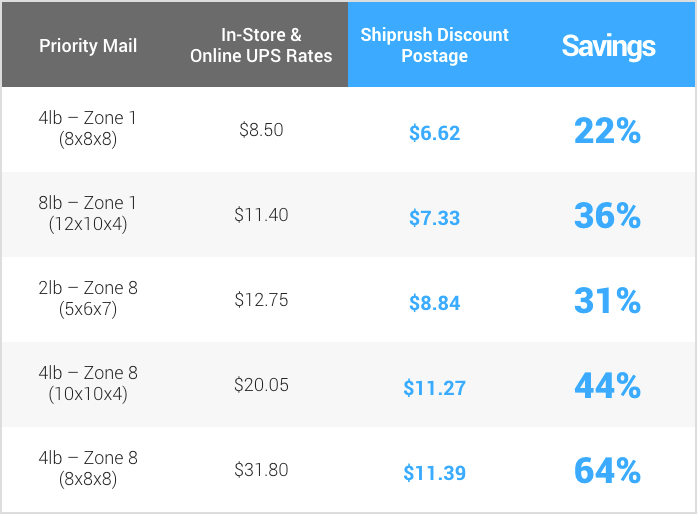
Task: Select the 4lb – Zone 8 (10x10x4) row label
Action: [x=88, y=383]
